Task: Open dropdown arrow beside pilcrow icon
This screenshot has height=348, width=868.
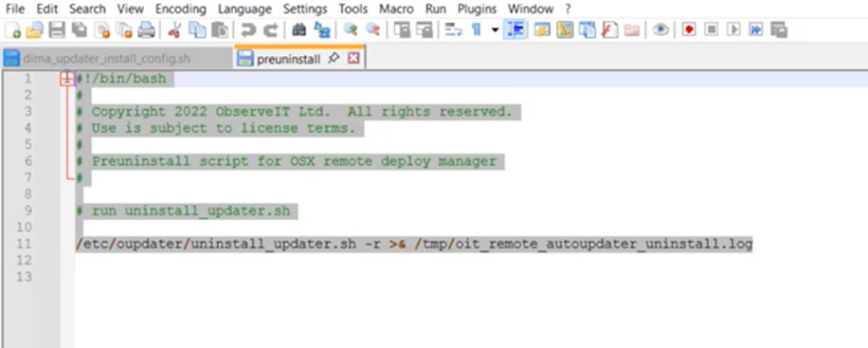Action: (x=495, y=30)
